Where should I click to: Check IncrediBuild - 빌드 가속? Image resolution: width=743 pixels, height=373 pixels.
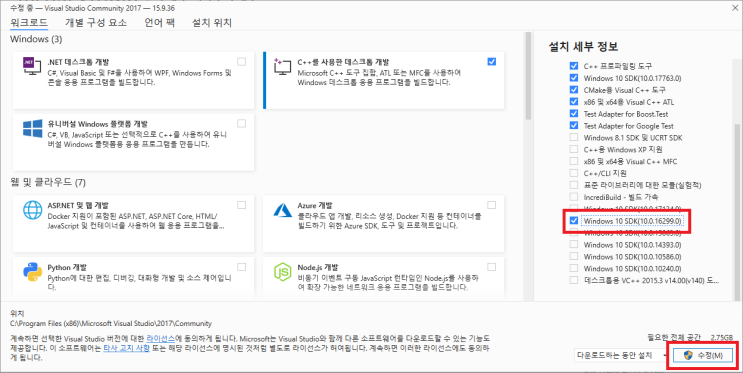click(574, 197)
